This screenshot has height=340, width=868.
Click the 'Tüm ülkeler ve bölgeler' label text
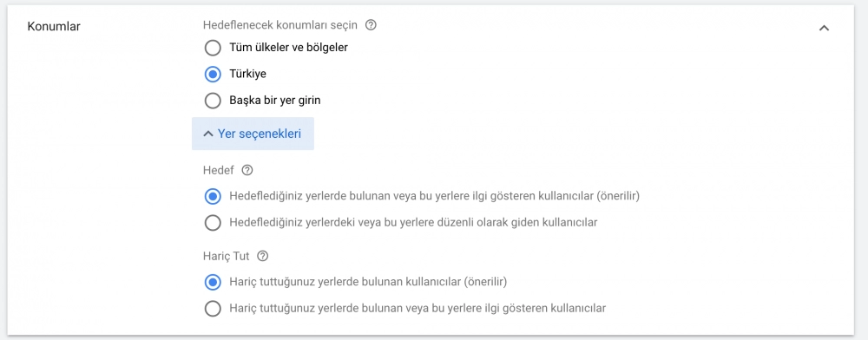click(288, 48)
